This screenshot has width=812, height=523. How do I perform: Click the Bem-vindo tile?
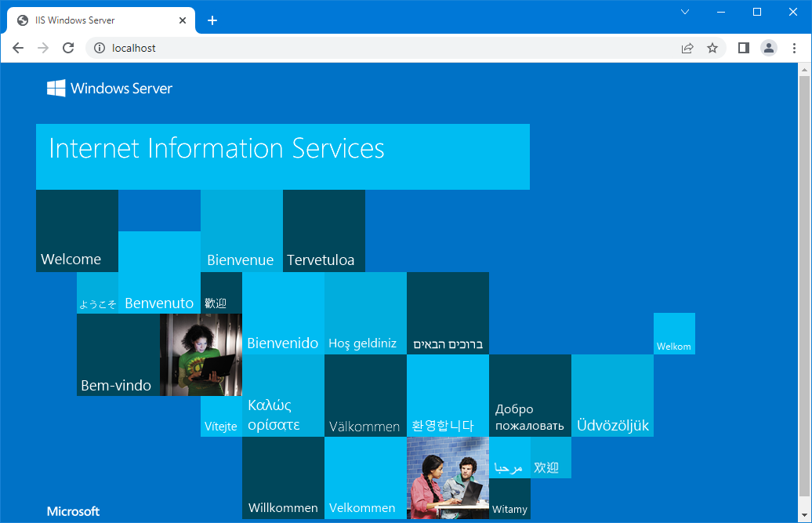click(x=118, y=354)
